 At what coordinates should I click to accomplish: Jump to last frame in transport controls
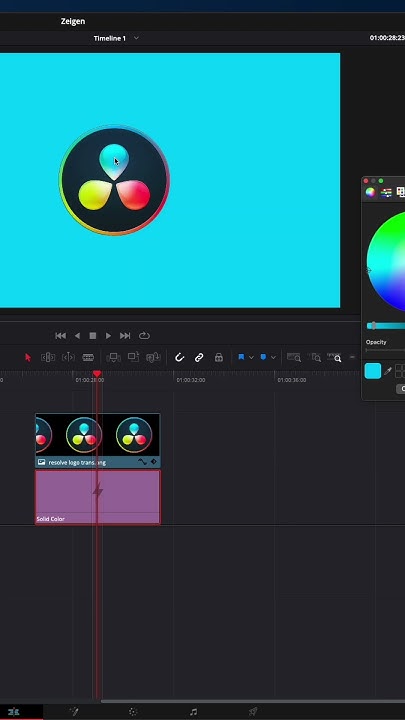[x=125, y=336]
